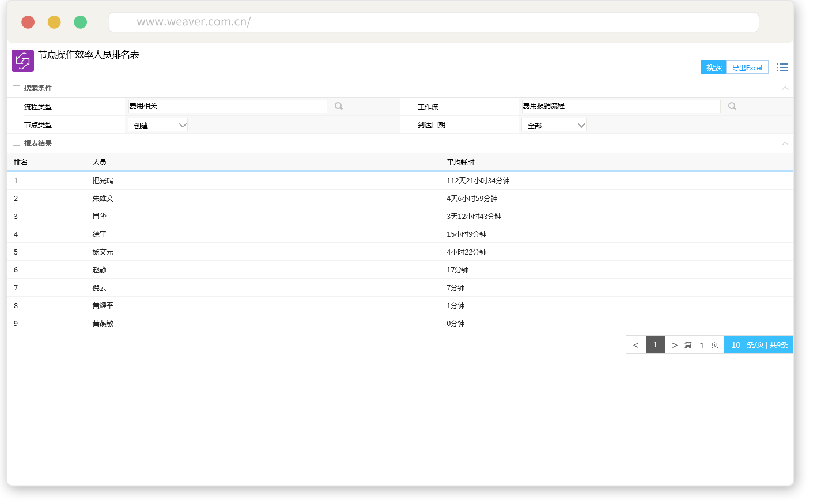This screenshot has width=821, height=504.
Task: Click the 报表结果 section handle icon
Action: (17, 143)
